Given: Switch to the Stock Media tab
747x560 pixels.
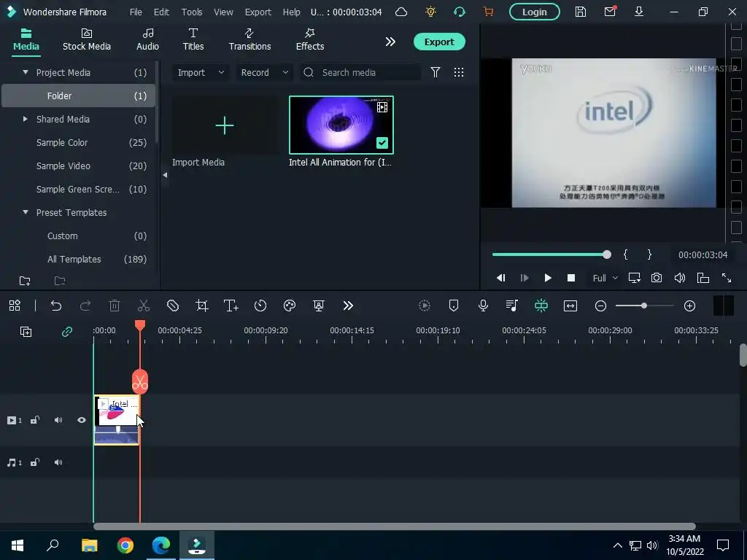Looking at the screenshot, I should (x=87, y=40).
